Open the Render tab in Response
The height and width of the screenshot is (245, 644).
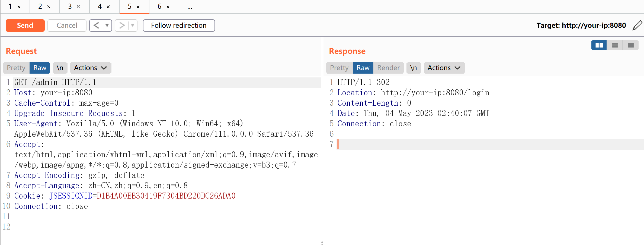[x=388, y=68]
